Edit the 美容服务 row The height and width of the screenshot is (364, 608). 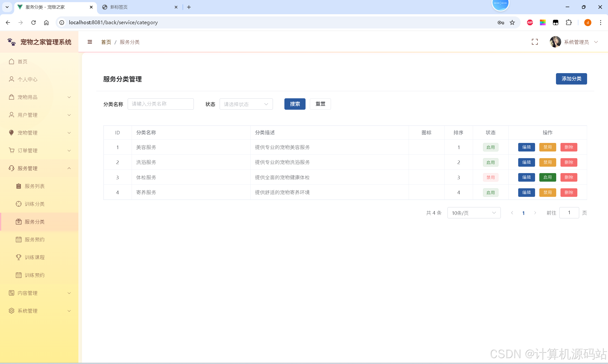click(526, 147)
